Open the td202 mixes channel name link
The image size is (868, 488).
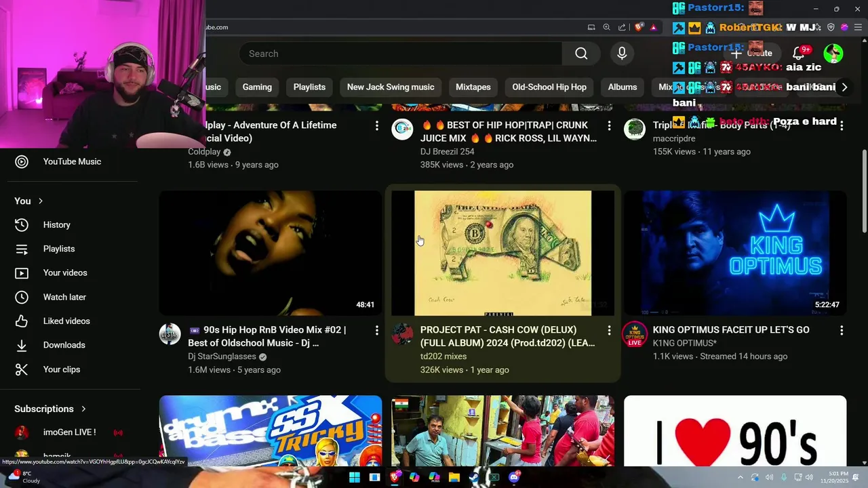coord(443,357)
